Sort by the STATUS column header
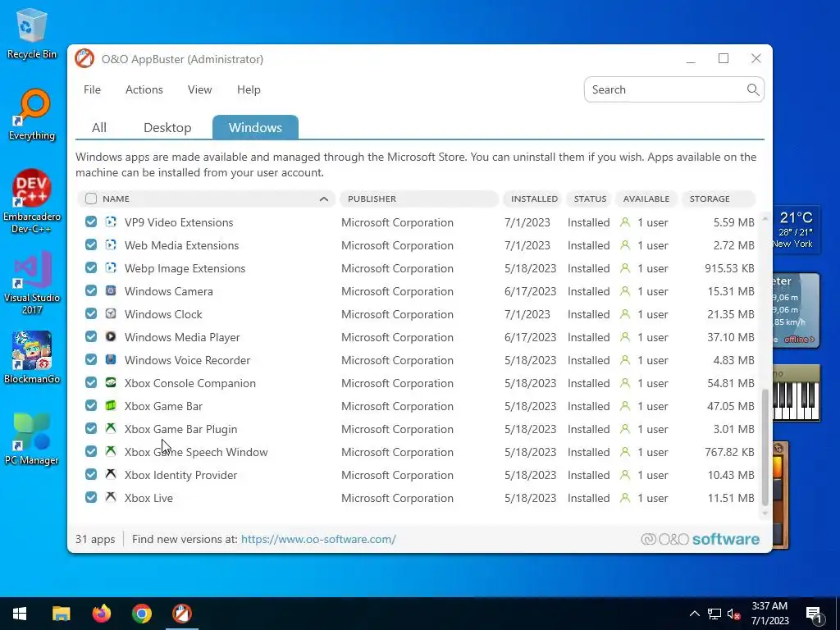The image size is (840, 630). click(590, 199)
